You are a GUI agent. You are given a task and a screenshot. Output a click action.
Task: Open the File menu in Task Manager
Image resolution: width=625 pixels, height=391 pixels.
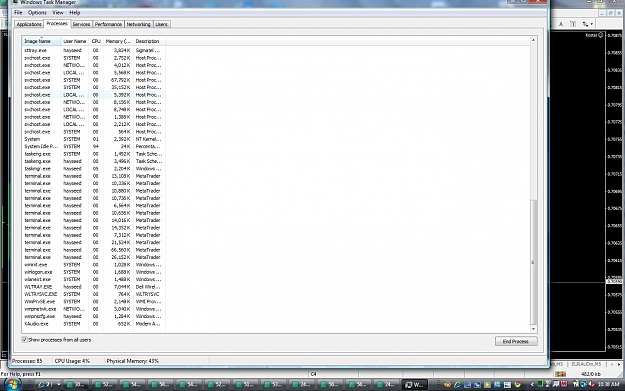click(18, 13)
